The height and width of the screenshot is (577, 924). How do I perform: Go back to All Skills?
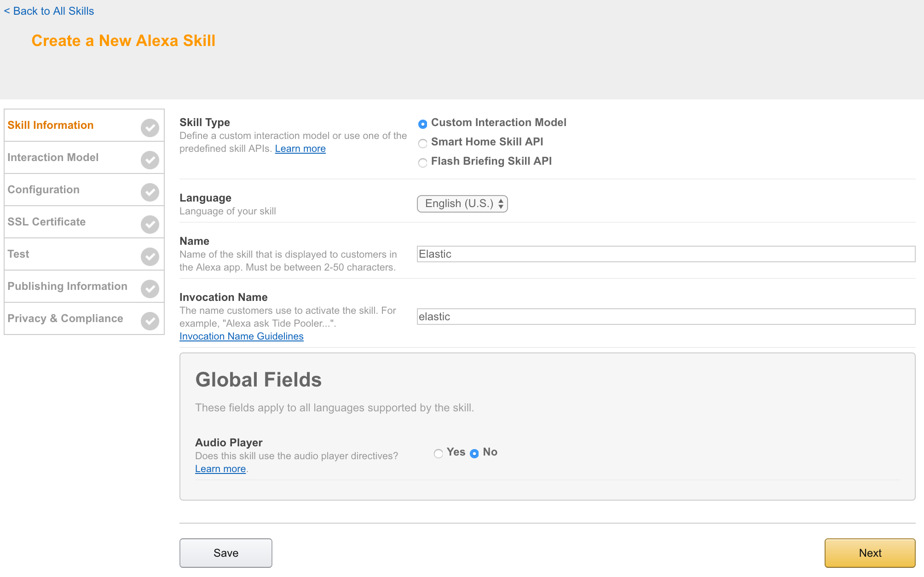(x=49, y=11)
